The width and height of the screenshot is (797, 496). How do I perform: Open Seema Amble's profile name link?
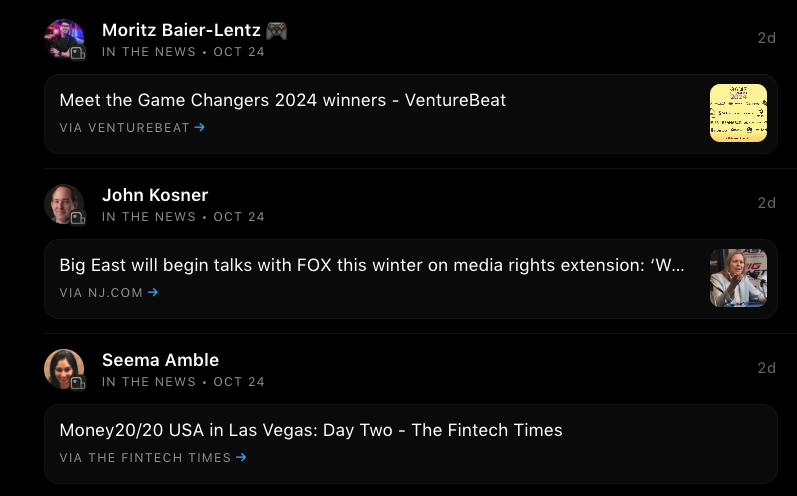(160, 360)
